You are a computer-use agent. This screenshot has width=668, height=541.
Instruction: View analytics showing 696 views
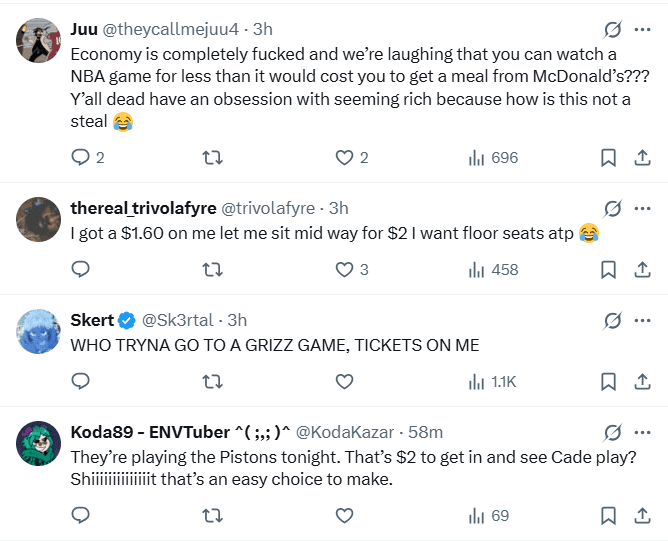coord(493,158)
